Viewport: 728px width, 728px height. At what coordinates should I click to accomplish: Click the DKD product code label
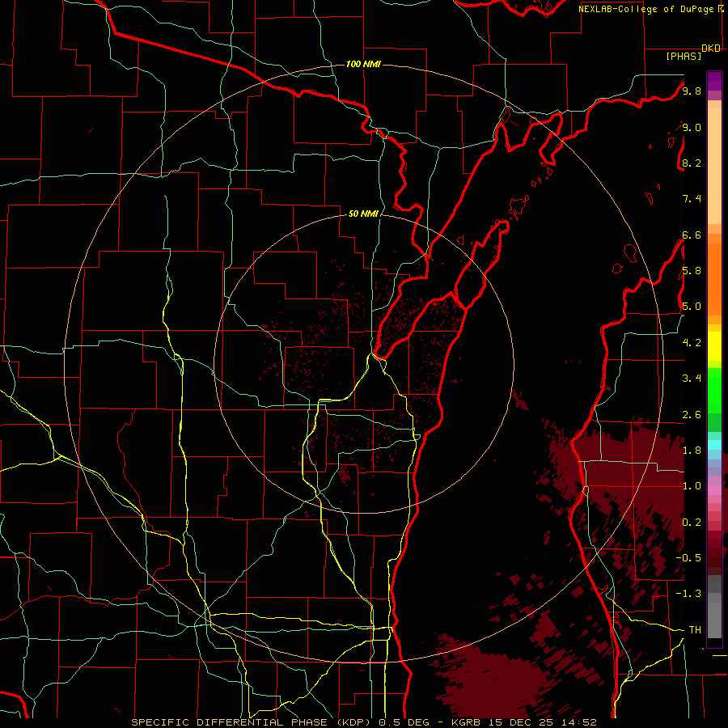(x=711, y=49)
